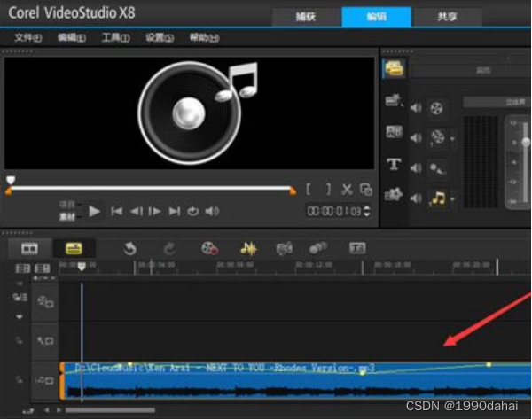
Task: Open the Title library T icon
Action: click(x=394, y=165)
